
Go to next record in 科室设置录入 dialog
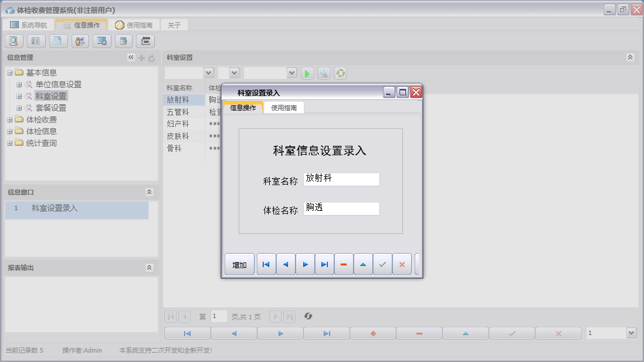[305, 265]
